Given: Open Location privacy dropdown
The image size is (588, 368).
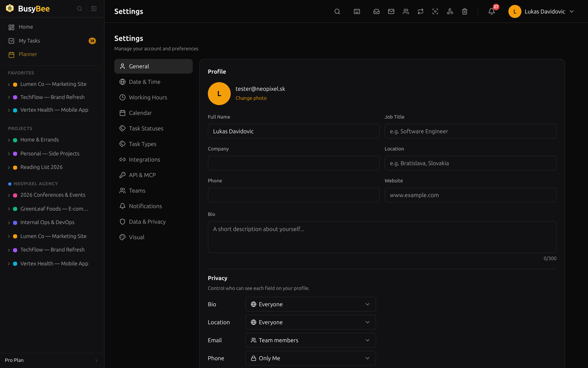Looking at the screenshot, I should coord(311,322).
